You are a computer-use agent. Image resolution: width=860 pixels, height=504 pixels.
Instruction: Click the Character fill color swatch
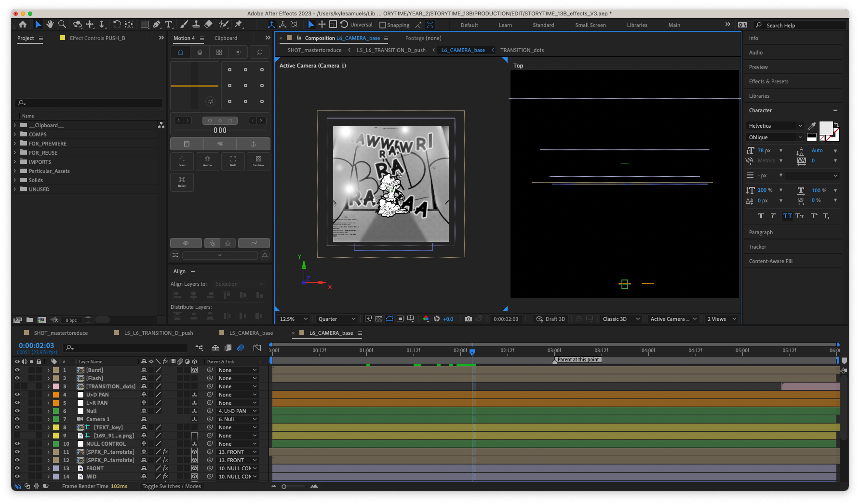pyautogui.click(x=826, y=128)
